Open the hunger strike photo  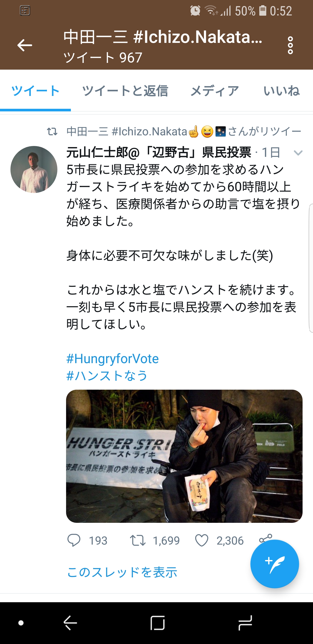pos(184,456)
